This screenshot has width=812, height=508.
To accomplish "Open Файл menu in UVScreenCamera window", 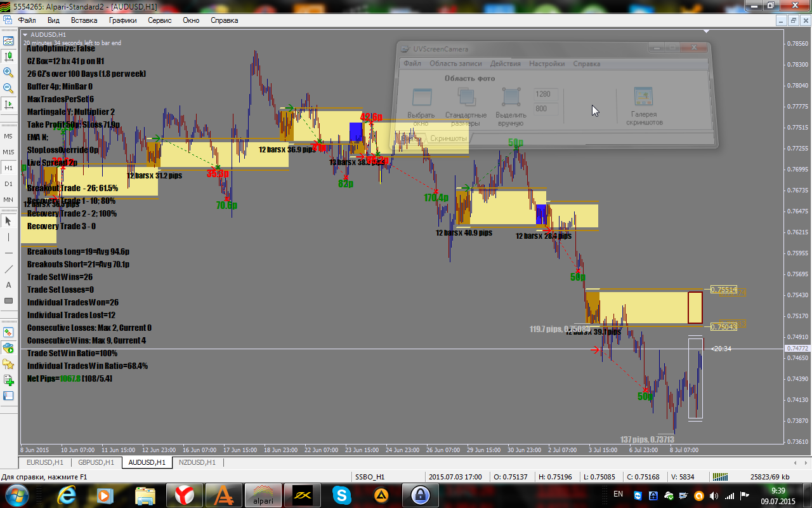I will [412, 63].
